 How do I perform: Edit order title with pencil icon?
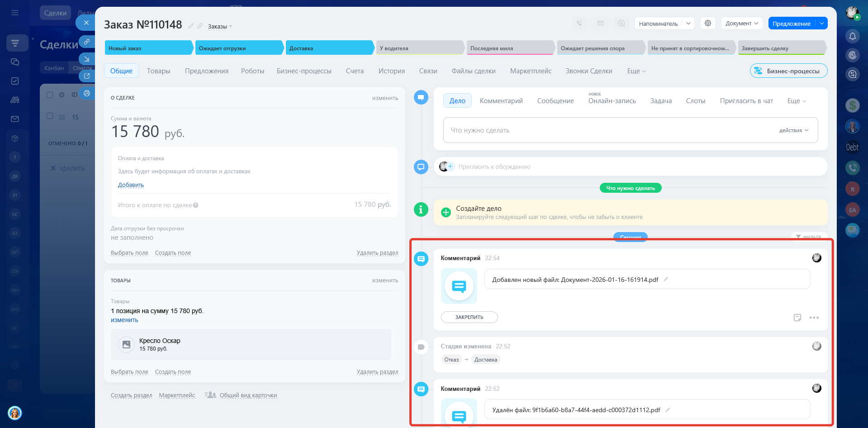tap(191, 26)
